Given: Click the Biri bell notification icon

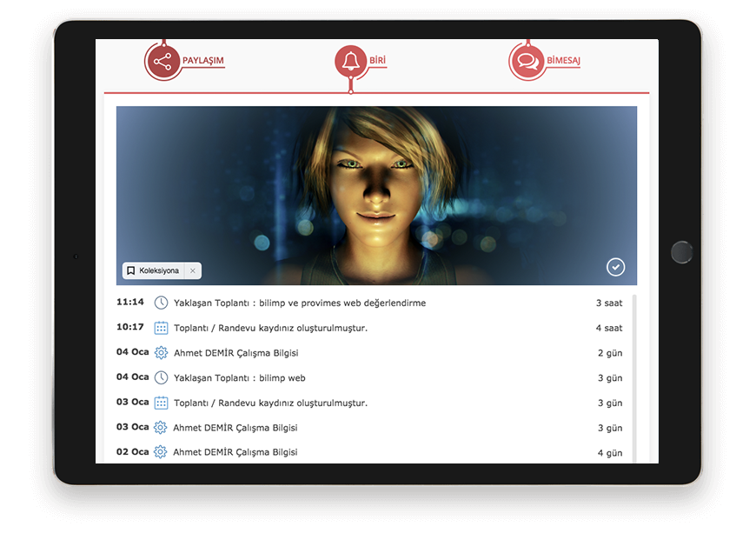Looking at the screenshot, I should [x=350, y=62].
